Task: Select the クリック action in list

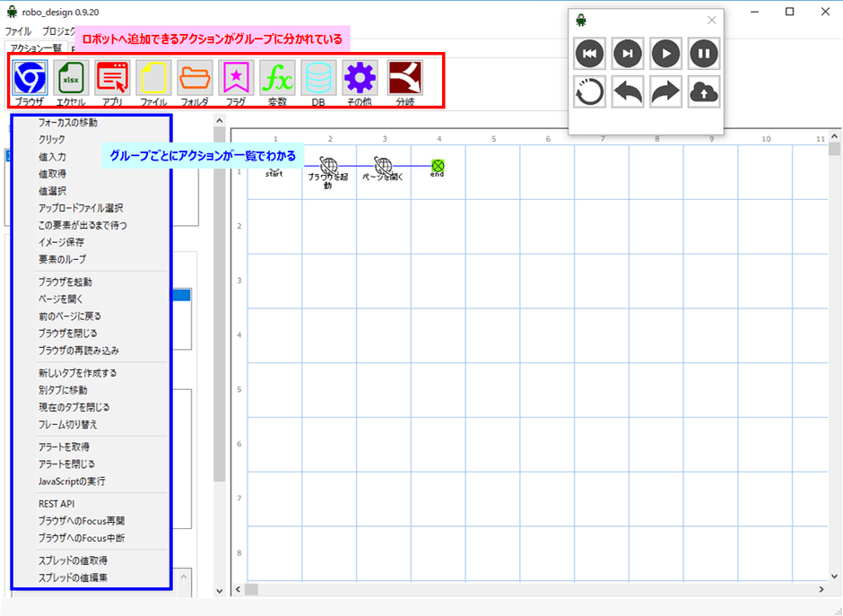Action: tap(51, 139)
